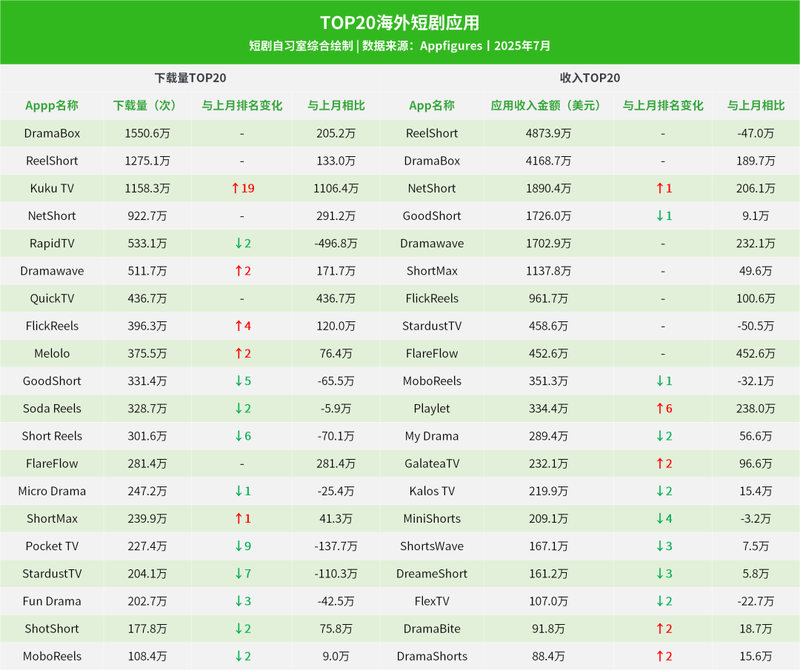Click the QuickTV app name cell
Image resolution: width=800 pixels, height=670 pixels.
click(x=51, y=298)
